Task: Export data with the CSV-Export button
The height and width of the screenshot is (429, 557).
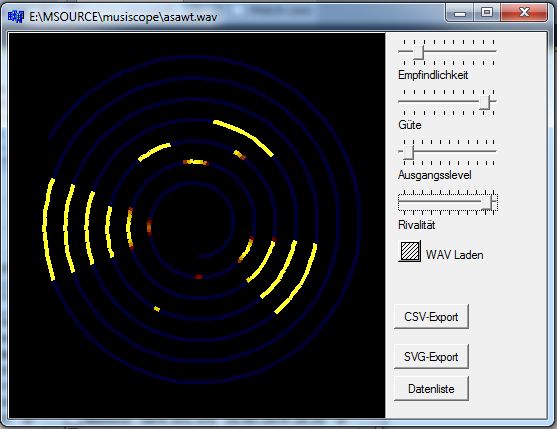Action: 431,316
